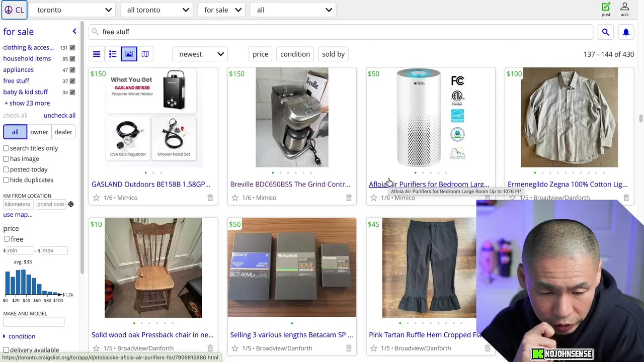Switch to thumbnail list view icon
The image size is (644, 362).
coord(113,54)
